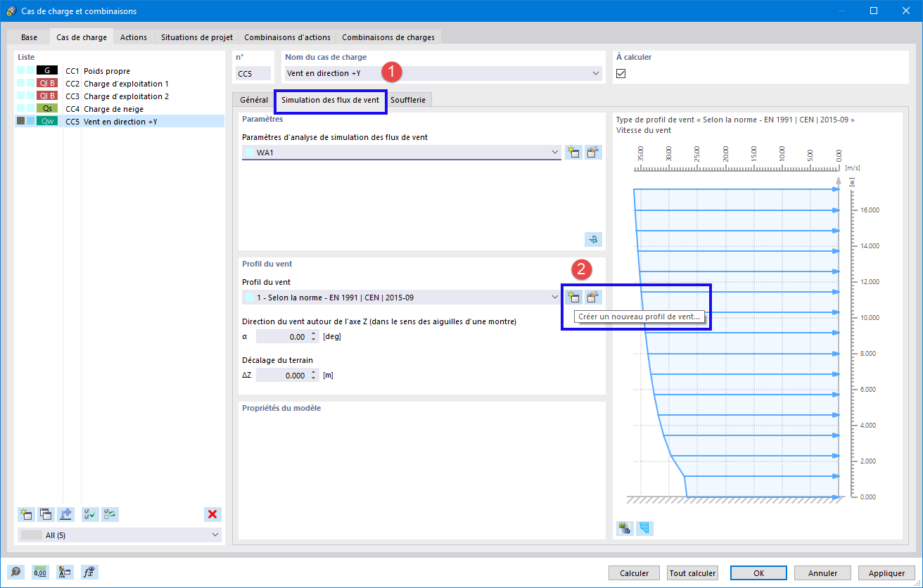
Task: Click the dark gray status square of CC5
Action: [x=20, y=122]
